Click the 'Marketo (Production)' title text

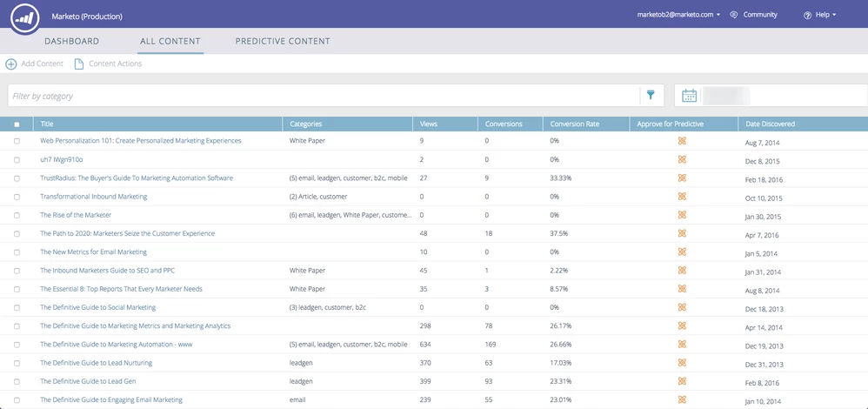tap(87, 17)
